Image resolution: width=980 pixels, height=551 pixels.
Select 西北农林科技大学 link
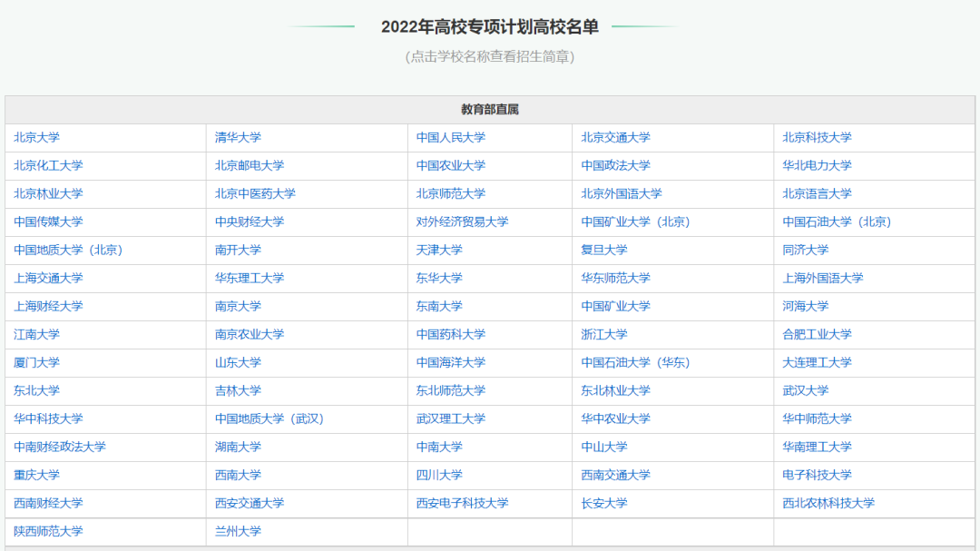[x=828, y=504]
